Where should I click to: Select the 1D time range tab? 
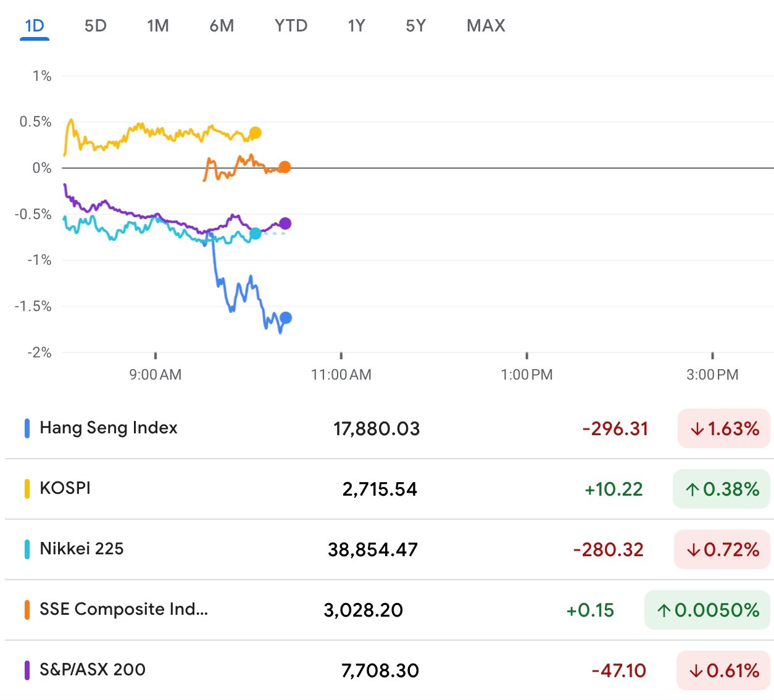pyautogui.click(x=35, y=26)
